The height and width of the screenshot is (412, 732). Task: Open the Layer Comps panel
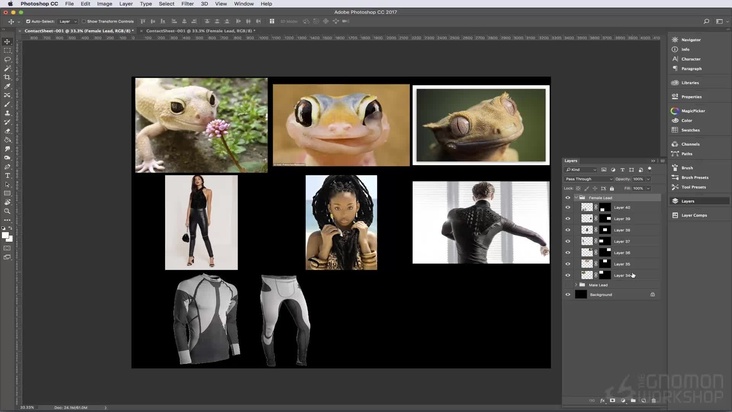694,215
